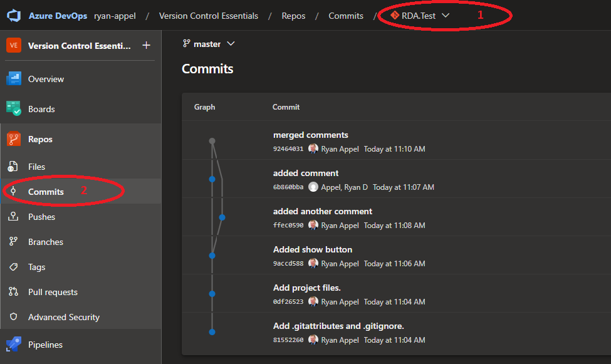The width and height of the screenshot is (611, 364).
Task: Switch to the Commits navigation item
Action: (47, 192)
